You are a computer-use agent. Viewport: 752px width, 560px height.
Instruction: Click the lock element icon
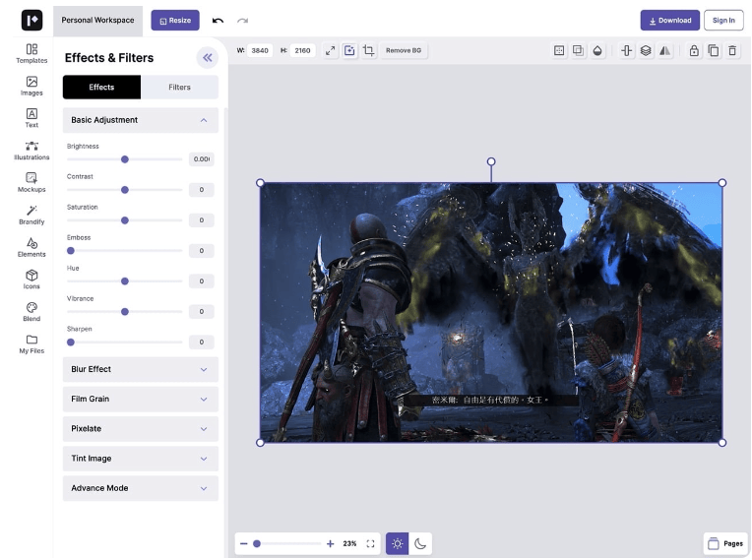(x=694, y=50)
